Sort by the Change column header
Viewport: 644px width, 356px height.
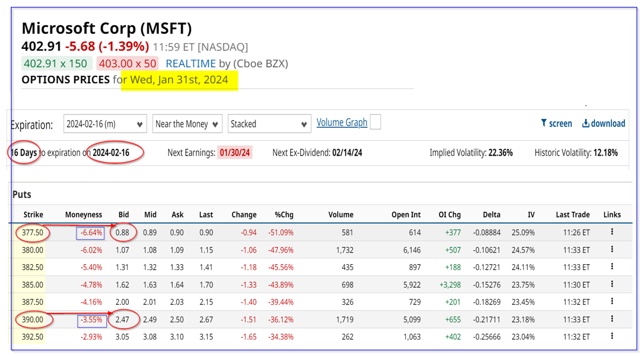(244, 215)
